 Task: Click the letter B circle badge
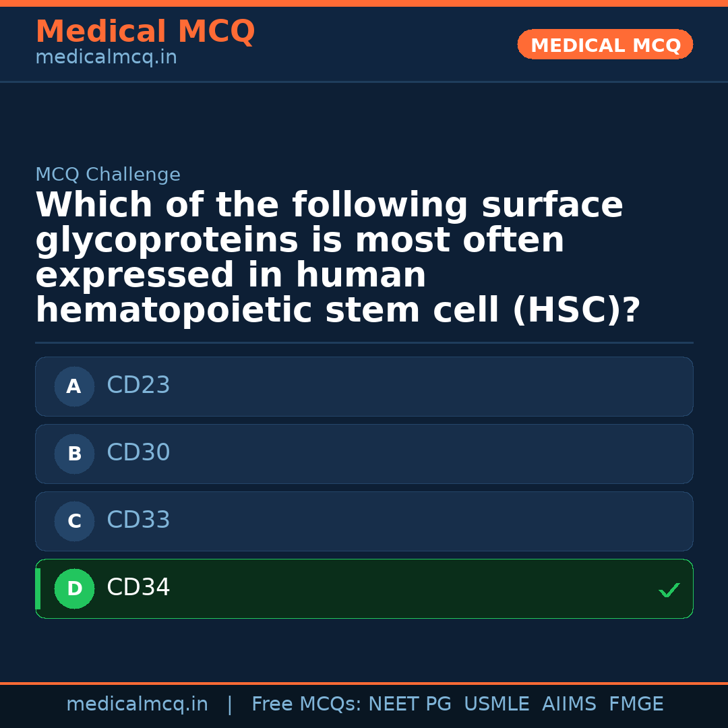[x=74, y=454]
